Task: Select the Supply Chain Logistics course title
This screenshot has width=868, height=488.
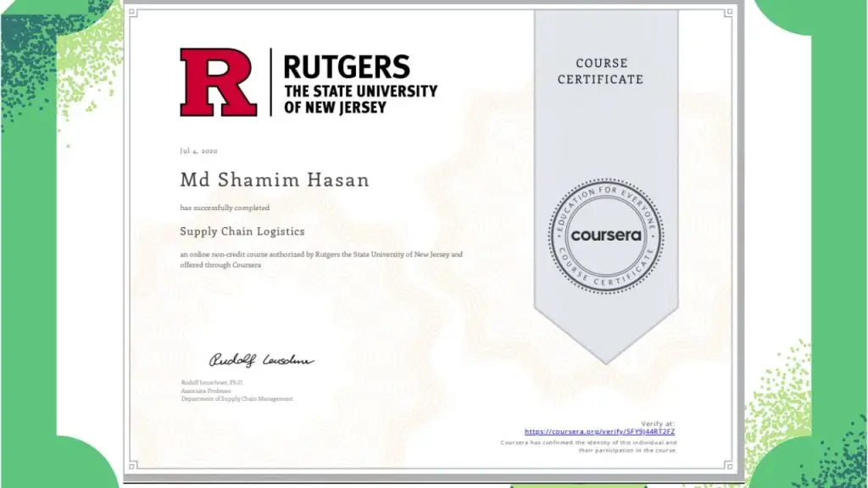Action: click(x=242, y=231)
